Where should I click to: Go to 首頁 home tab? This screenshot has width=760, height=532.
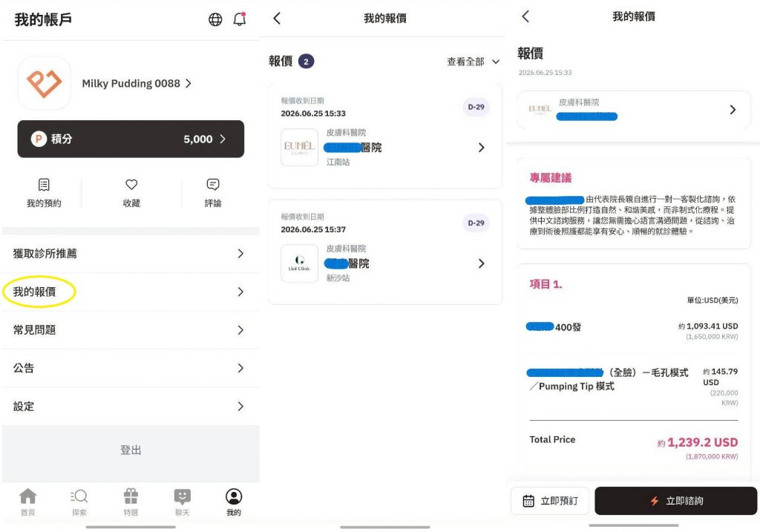click(27, 502)
